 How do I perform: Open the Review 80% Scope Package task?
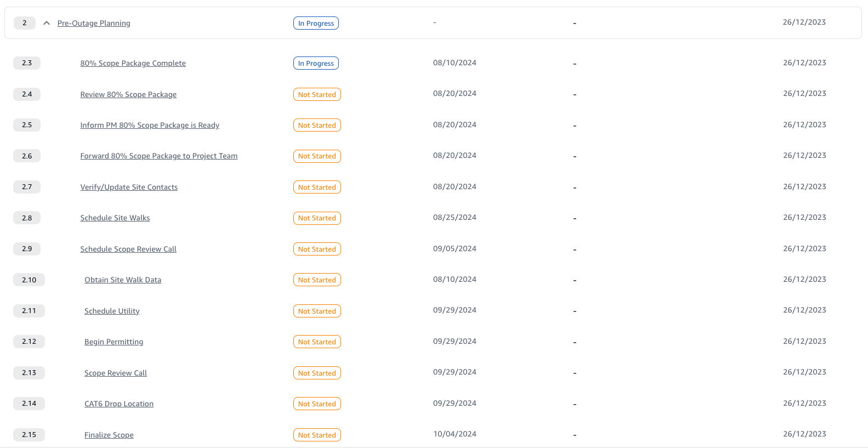click(128, 94)
